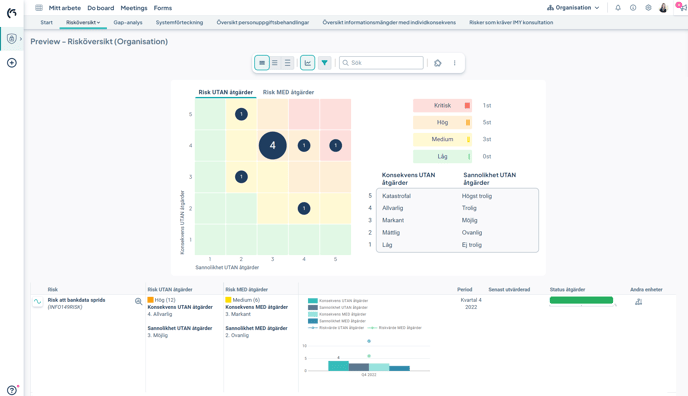Viewport: 688px width, 396px height.
Task: Toggle Sannolikhet MED åtgärder chart legend
Action: (337, 321)
